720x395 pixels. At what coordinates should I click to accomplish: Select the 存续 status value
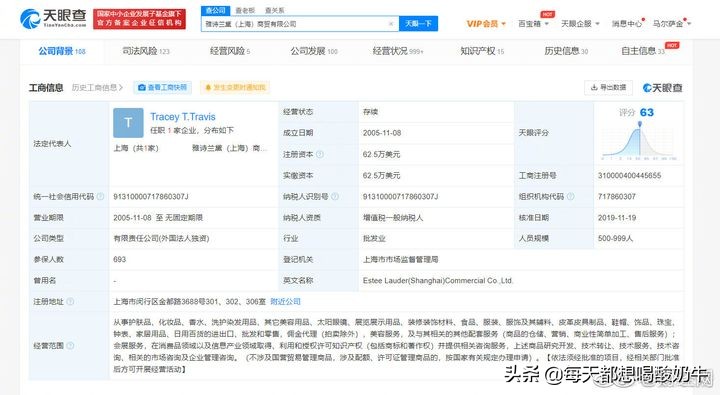coord(370,112)
